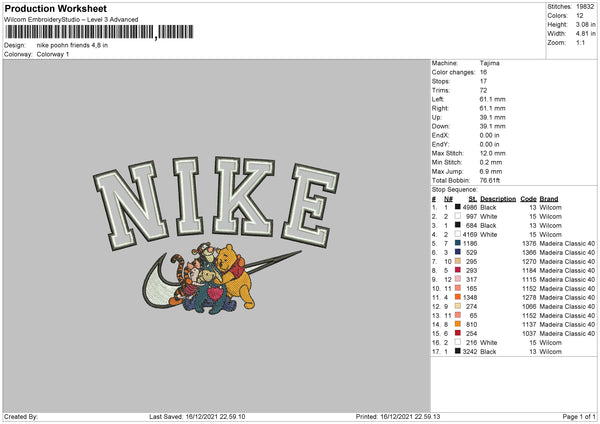Viewport: 600px width, 424px height.
Task: Click the 'Page 1 of 1' footer text
Action: coord(579,416)
